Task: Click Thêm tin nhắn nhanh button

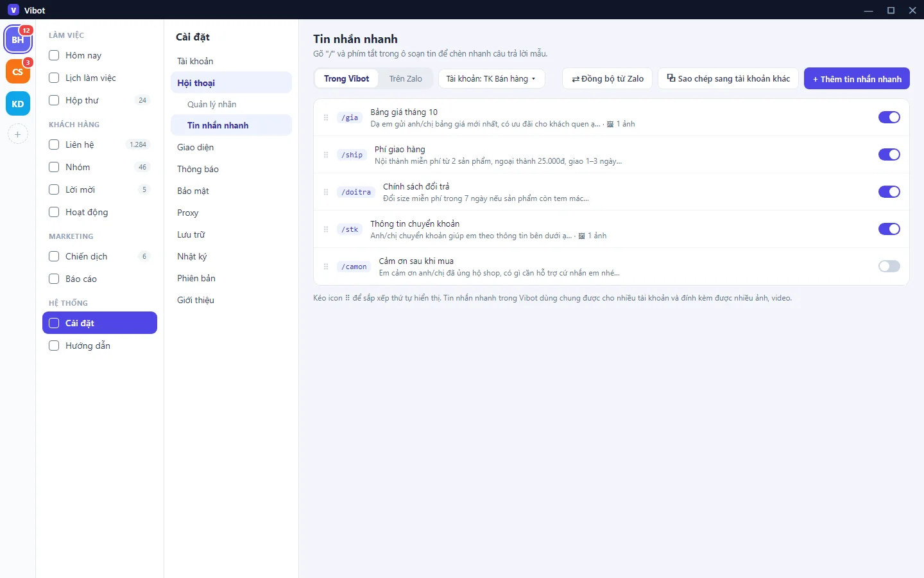Action: [857, 79]
